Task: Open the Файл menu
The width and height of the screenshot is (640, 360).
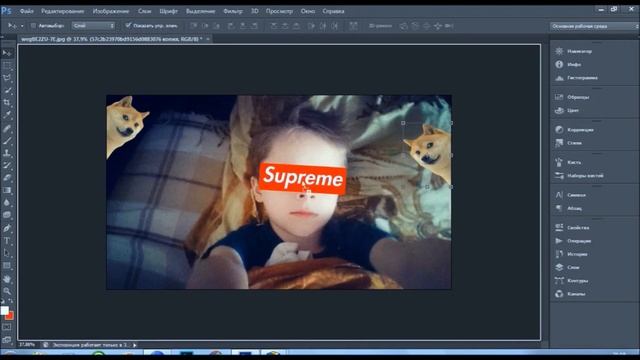Action: (27, 11)
